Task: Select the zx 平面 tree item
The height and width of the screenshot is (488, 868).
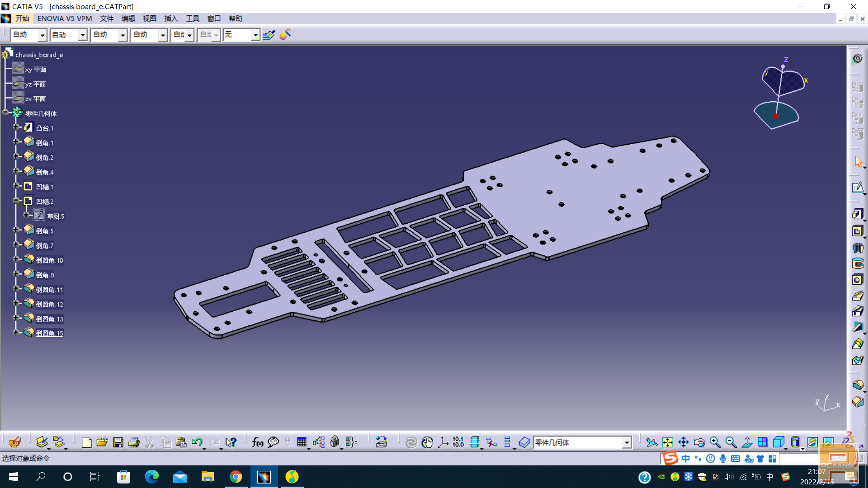Action: 35,99
